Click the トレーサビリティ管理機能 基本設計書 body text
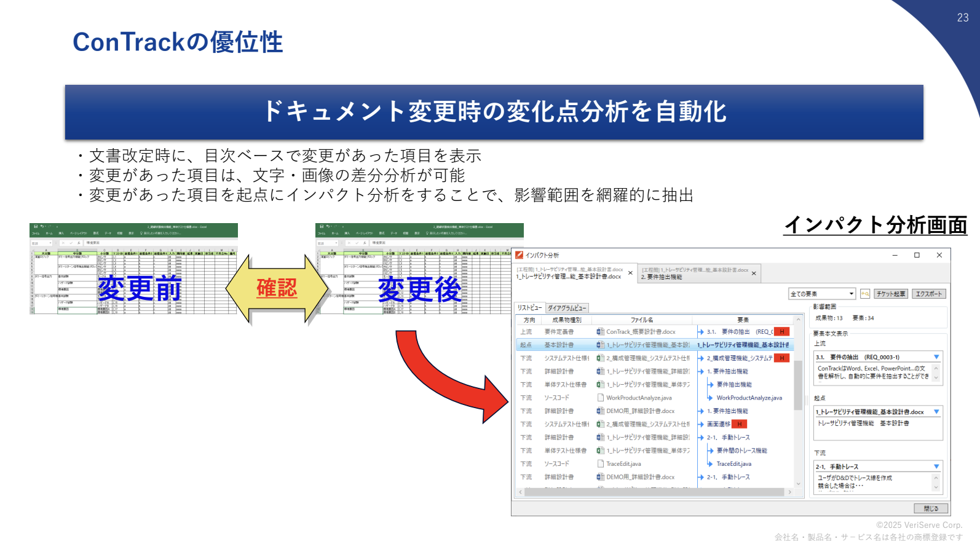 point(863,423)
